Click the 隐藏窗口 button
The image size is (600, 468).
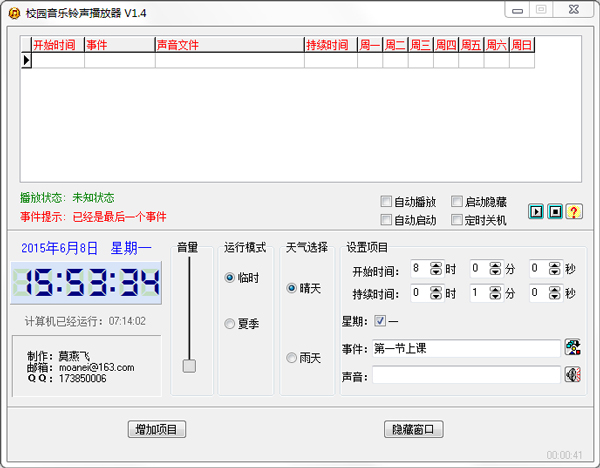point(413,429)
